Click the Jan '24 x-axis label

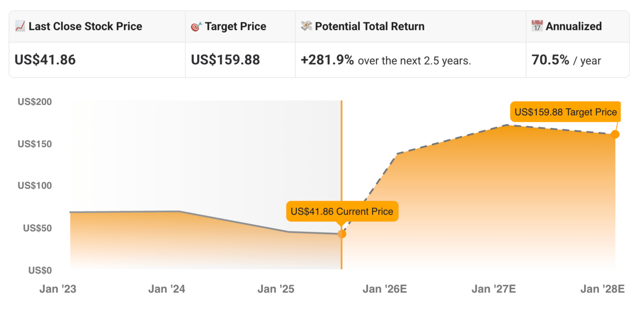pyautogui.click(x=166, y=289)
